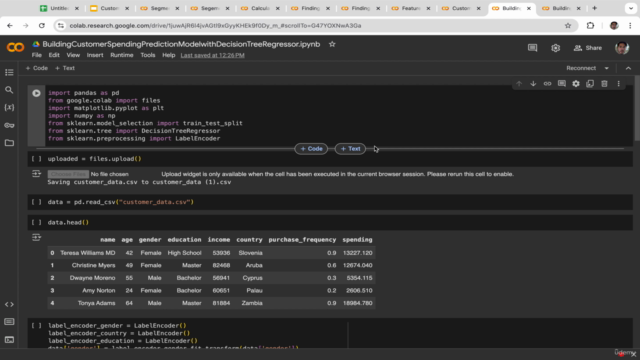Expand the Reconnect dropdown arrow
The width and height of the screenshot is (640, 360).
[607, 68]
